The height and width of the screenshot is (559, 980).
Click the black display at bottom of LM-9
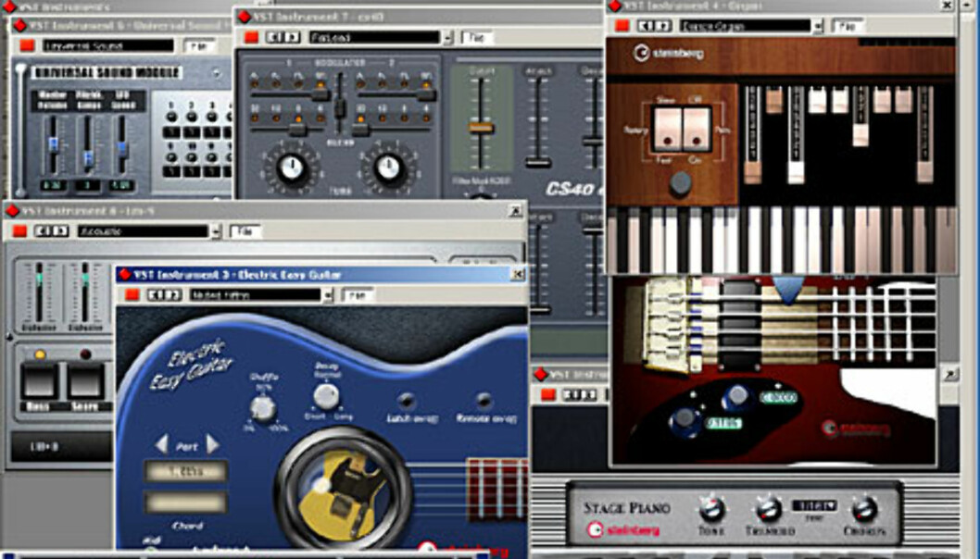[x=61, y=447]
